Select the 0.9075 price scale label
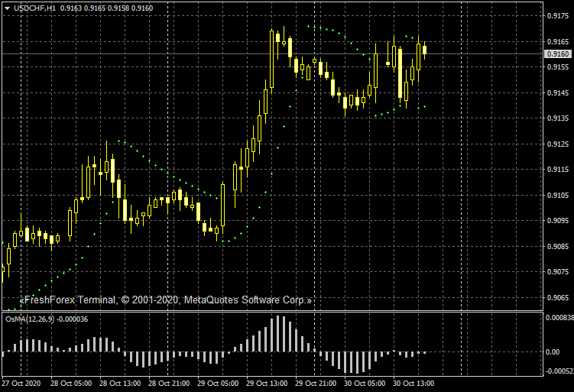Viewport: 574px width, 392px height. tap(558, 272)
